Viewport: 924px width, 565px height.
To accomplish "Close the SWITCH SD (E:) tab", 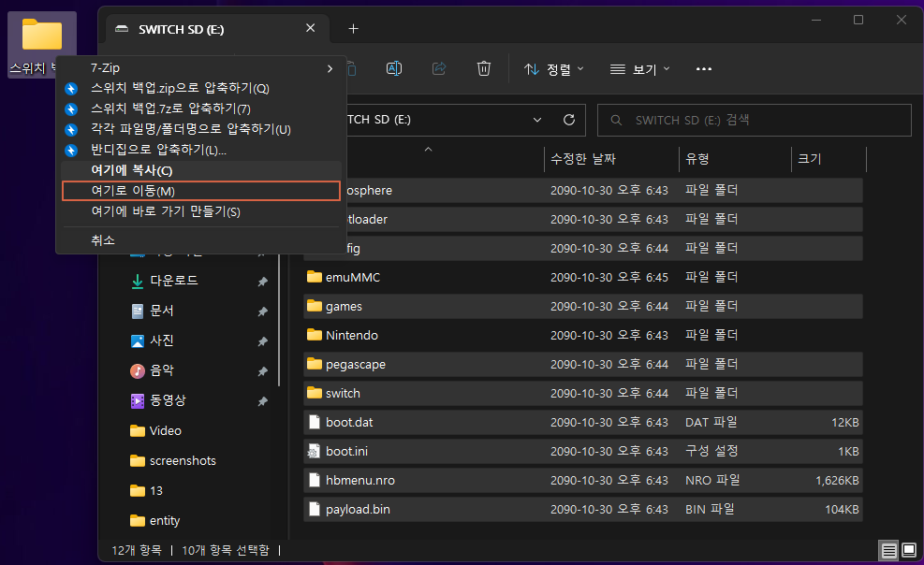I will [311, 28].
